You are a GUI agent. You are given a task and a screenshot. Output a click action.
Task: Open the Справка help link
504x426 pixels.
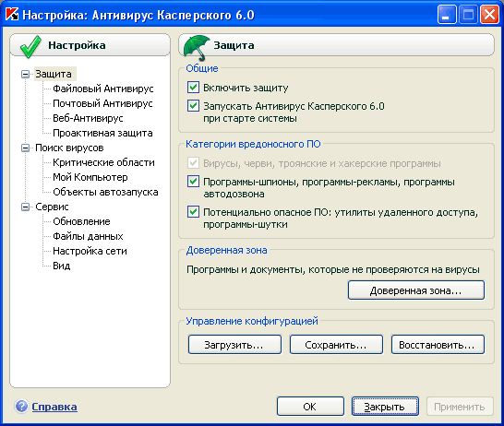(54, 407)
